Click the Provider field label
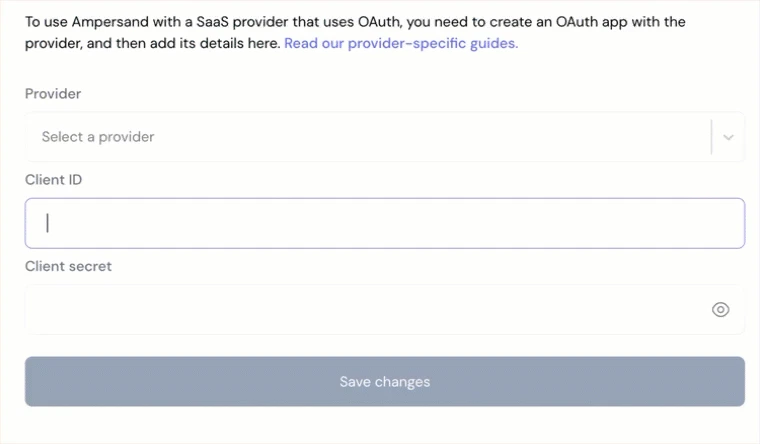 [x=53, y=94]
